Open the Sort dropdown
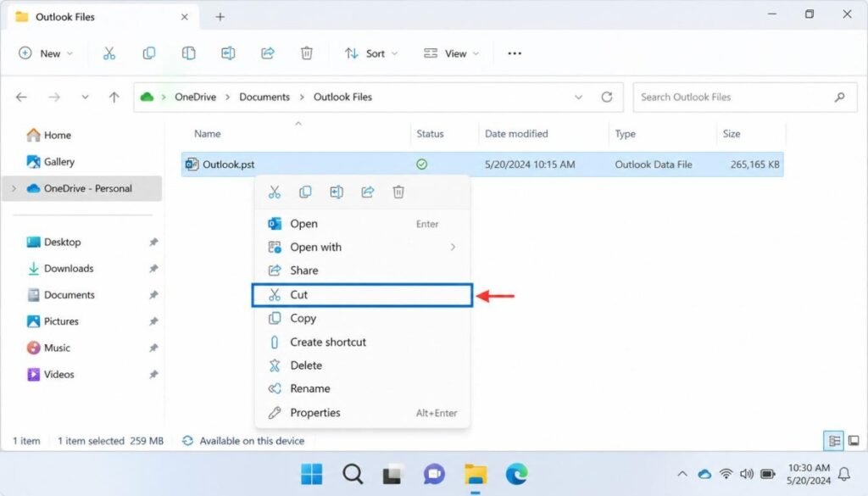This screenshot has height=496, width=868. (x=371, y=53)
